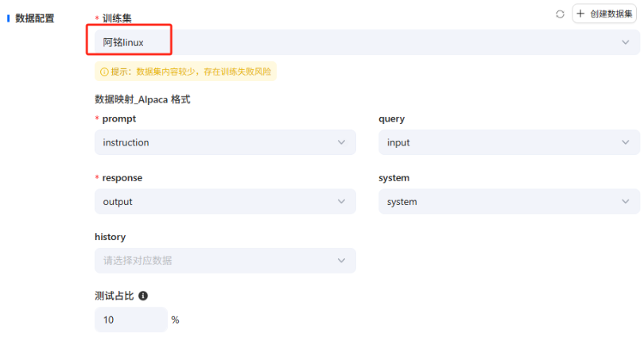
Task: Click the chevron on the query selector
Action: tap(626, 142)
